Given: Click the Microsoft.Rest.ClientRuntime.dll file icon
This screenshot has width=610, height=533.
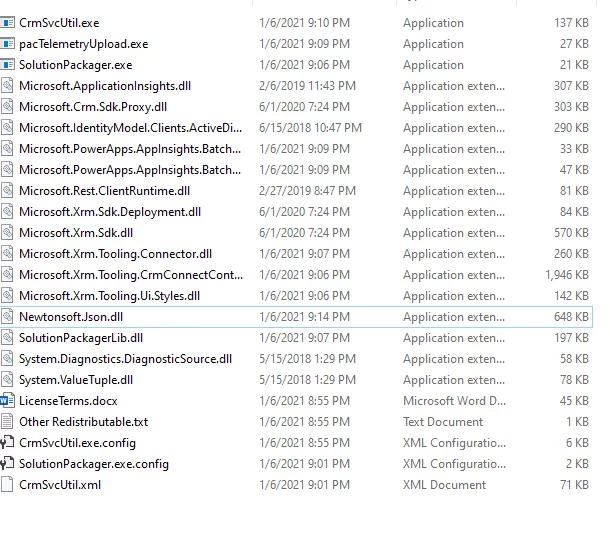Looking at the screenshot, I should pyautogui.click(x=7, y=191).
